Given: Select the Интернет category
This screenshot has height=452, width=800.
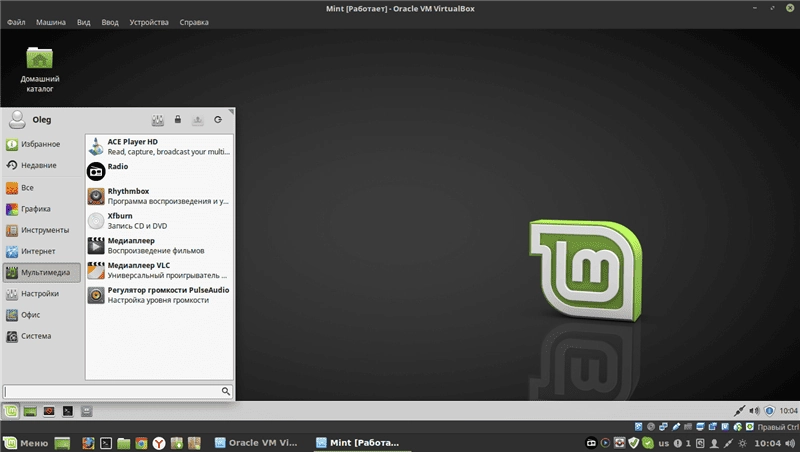Looking at the screenshot, I should (x=42, y=251).
